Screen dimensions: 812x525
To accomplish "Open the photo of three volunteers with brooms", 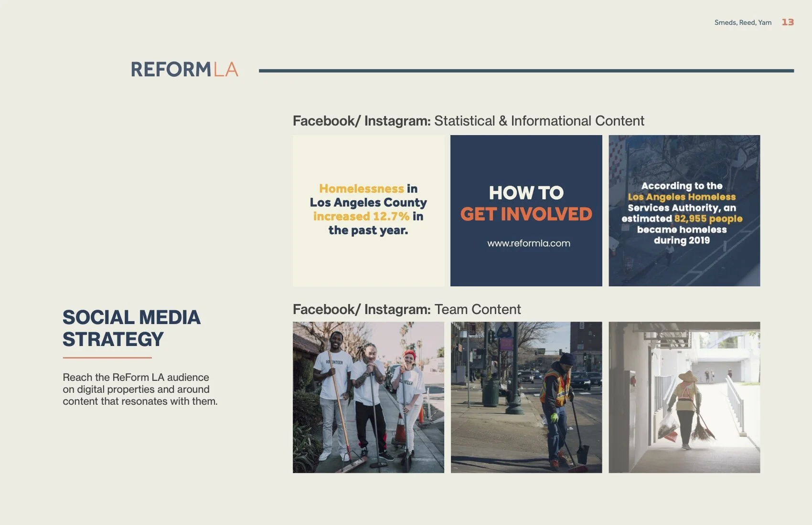I will pos(368,397).
